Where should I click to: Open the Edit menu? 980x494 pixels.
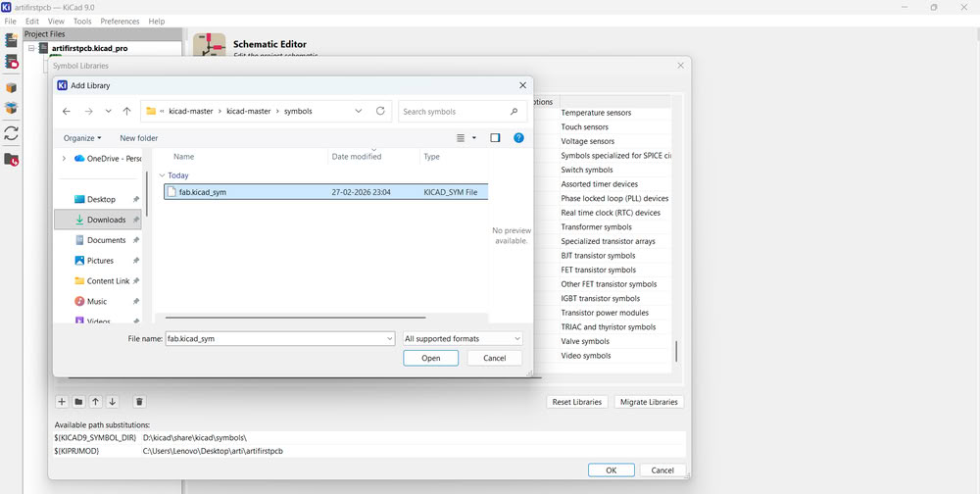pos(32,22)
